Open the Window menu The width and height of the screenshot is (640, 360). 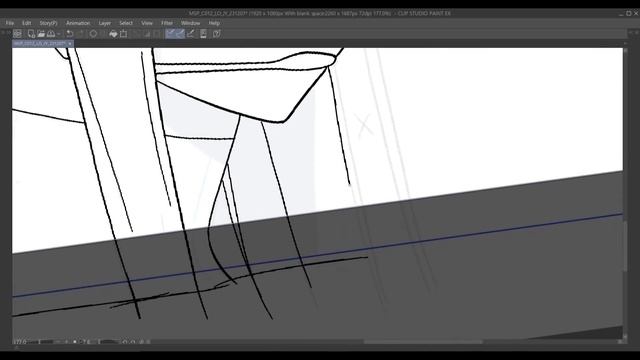tap(191, 23)
